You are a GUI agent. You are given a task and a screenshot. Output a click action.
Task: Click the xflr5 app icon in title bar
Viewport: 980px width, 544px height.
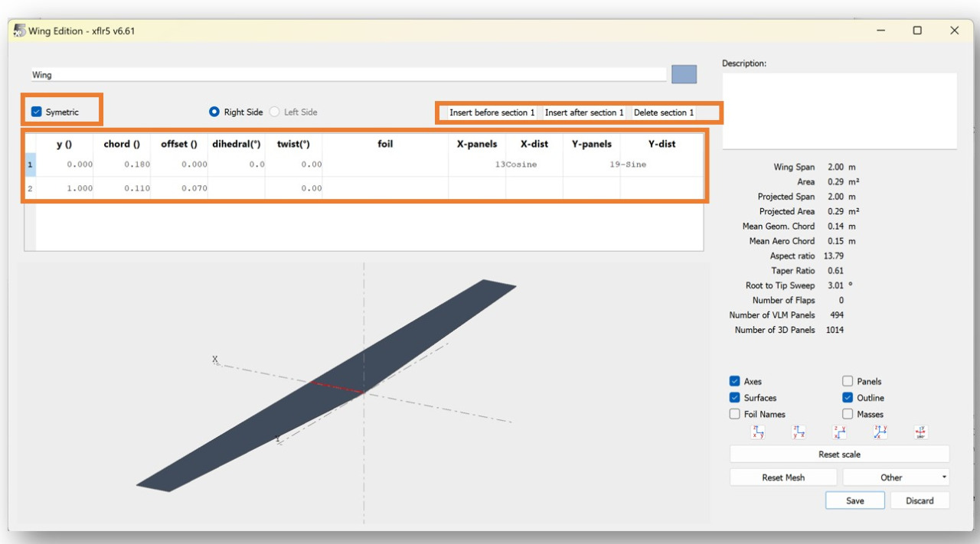tap(20, 31)
